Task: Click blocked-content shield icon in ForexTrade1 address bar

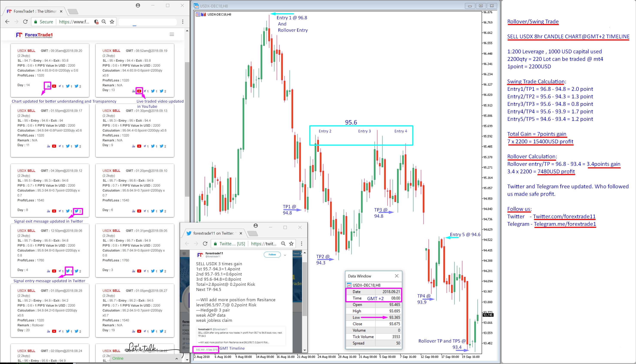Action: [96, 22]
